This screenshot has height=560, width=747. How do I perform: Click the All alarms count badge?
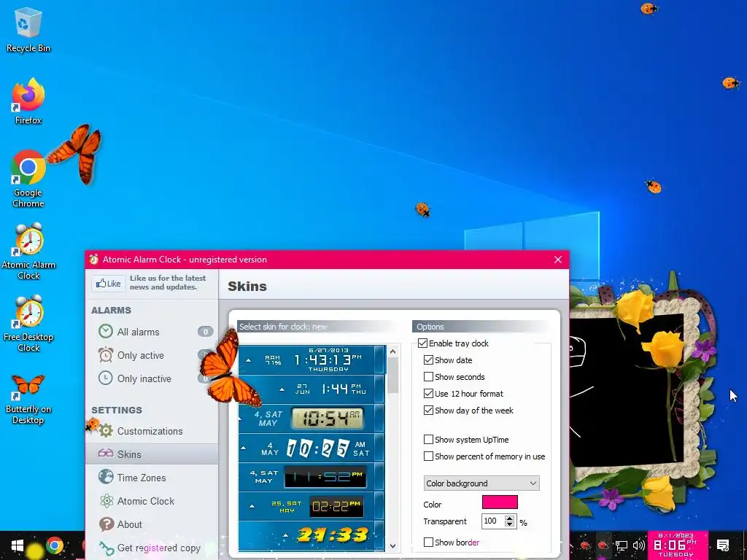205,332
